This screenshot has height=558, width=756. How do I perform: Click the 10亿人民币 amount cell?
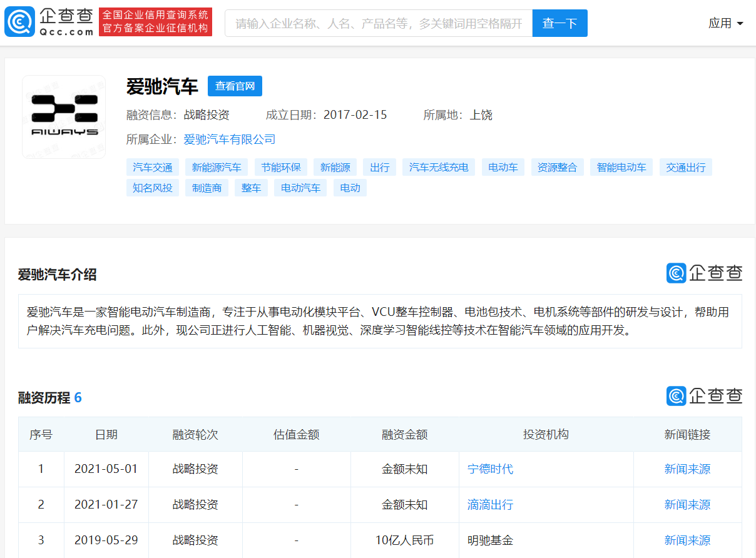[x=405, y=540]
